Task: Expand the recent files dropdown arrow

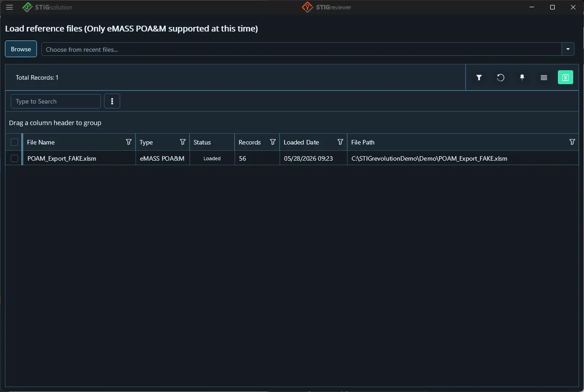Action: coord(568,49)
